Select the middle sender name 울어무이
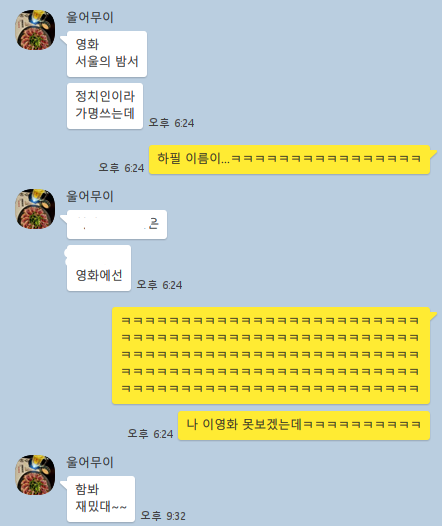Image resolution: width=442 pixels, height=526 pixels. [x=90, y=196]
